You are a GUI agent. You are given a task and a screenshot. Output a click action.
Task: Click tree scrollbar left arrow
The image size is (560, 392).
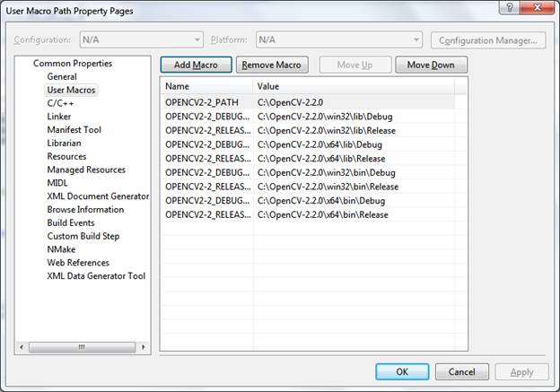[22, 346]
